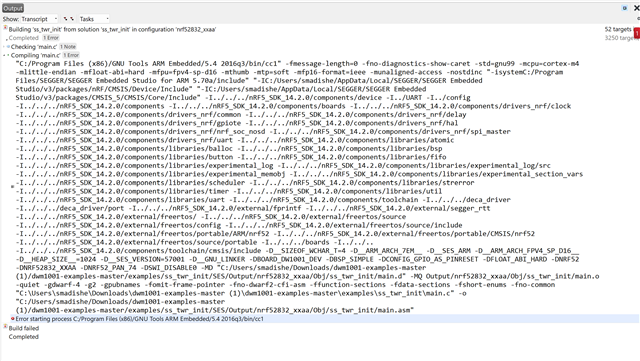Click the '-quiet -gdwarf-4 -g2' command line row
The height and width of the screenshot is (361, 640).
pos(285,285)
